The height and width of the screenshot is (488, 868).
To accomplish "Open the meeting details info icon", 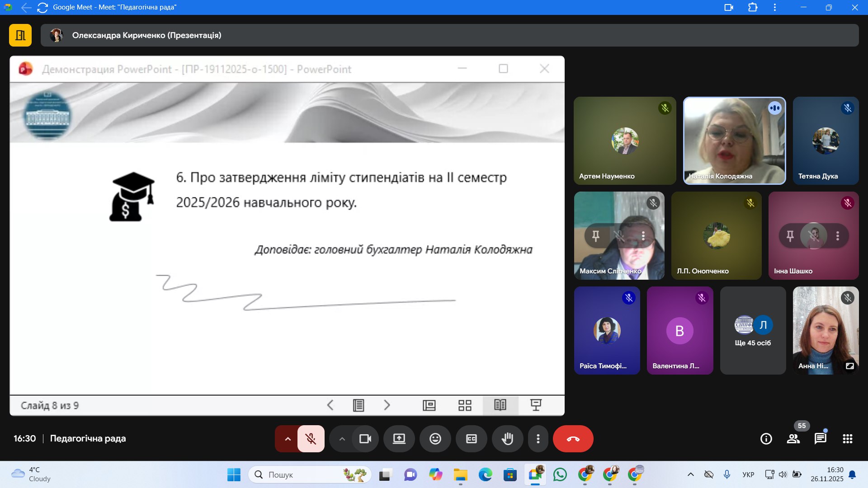I will (x=766, y=439).
